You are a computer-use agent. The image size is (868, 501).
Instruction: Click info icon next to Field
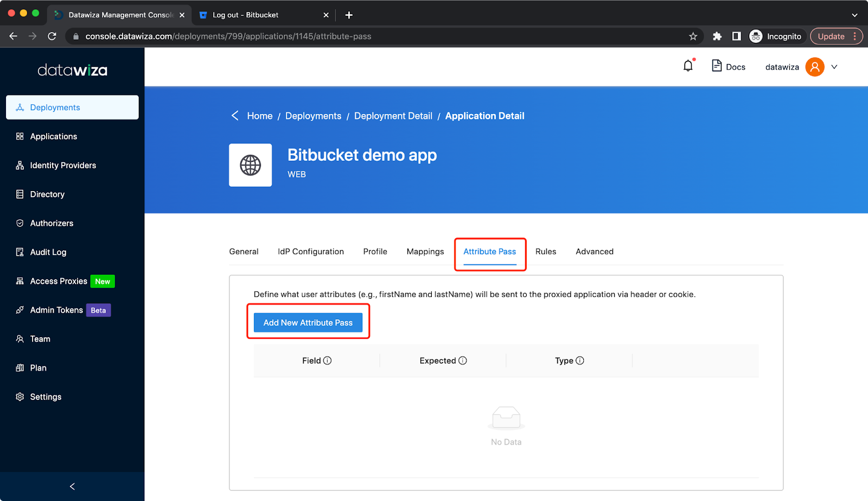pos(328,360)
